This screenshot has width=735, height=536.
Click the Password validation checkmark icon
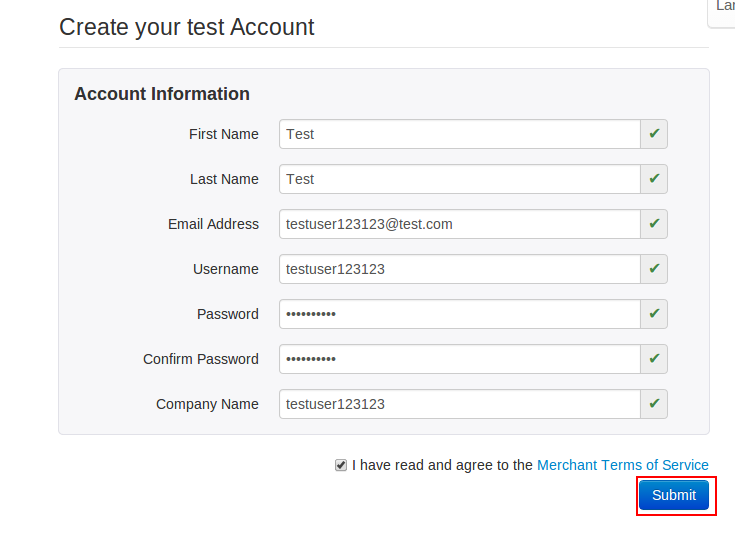click(654, 314)
